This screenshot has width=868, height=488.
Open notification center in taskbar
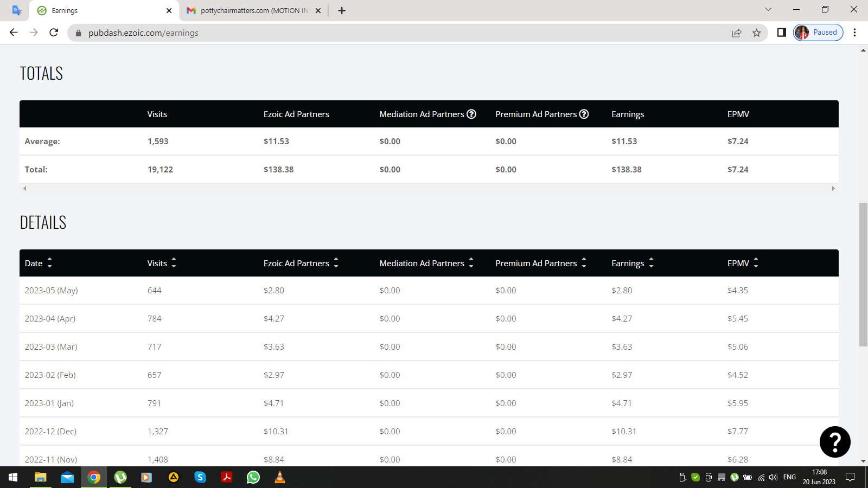(850, 477)
